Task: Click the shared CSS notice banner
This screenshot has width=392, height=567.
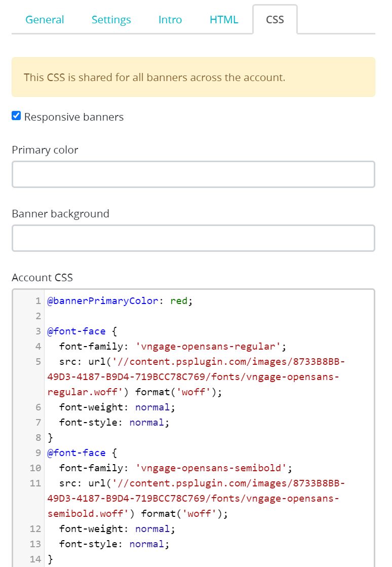Action: [193, 77]
